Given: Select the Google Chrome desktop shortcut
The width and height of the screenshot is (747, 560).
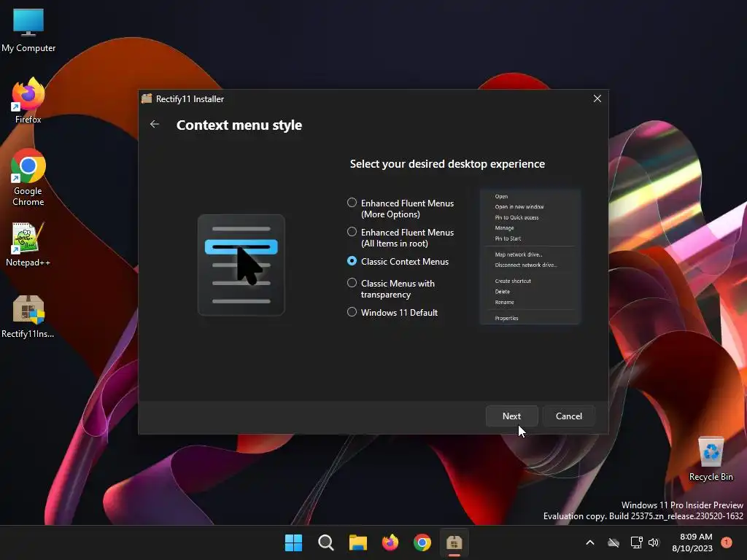Looking at the screenshot, I should 28,178.
